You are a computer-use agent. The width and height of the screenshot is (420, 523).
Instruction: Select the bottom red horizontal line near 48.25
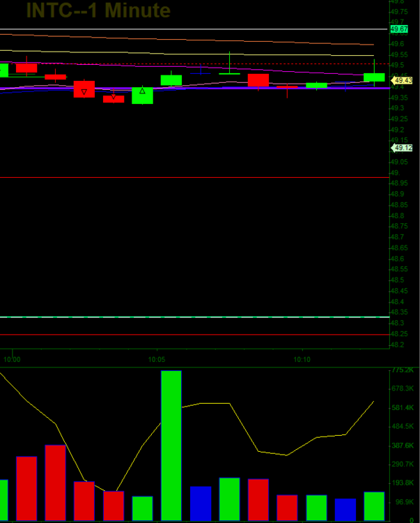[x=194, y=335]
